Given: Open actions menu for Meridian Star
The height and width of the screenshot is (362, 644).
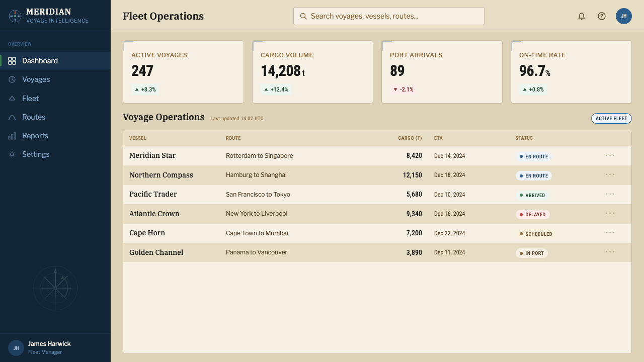Looking at the screenshot, I should click(x=610, y=155).
